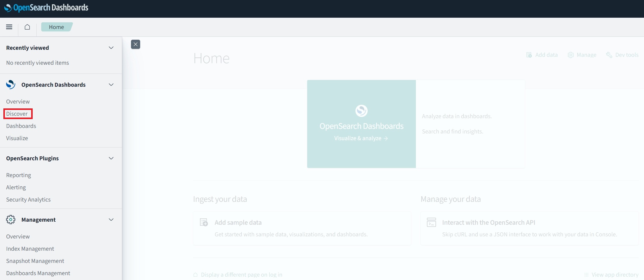644x280 pixels.
Task: Click the 'No recently viewed items' text
Action: click(x=38, y=63)
